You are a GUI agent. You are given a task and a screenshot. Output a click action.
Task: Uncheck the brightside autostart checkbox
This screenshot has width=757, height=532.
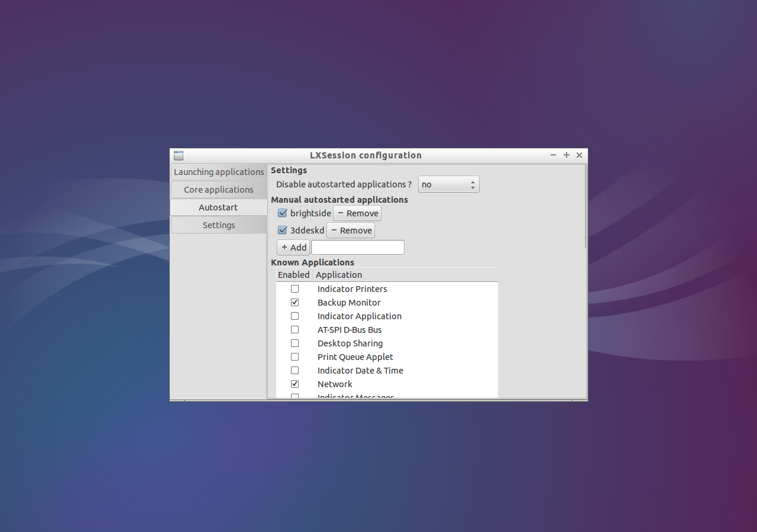[282, 213]
